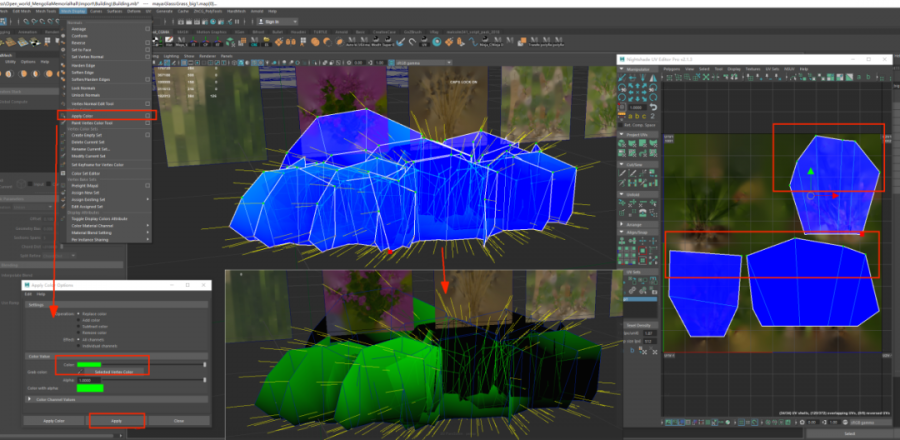
Task: Click move UVs down arrow icon
Action: [638, 98]
